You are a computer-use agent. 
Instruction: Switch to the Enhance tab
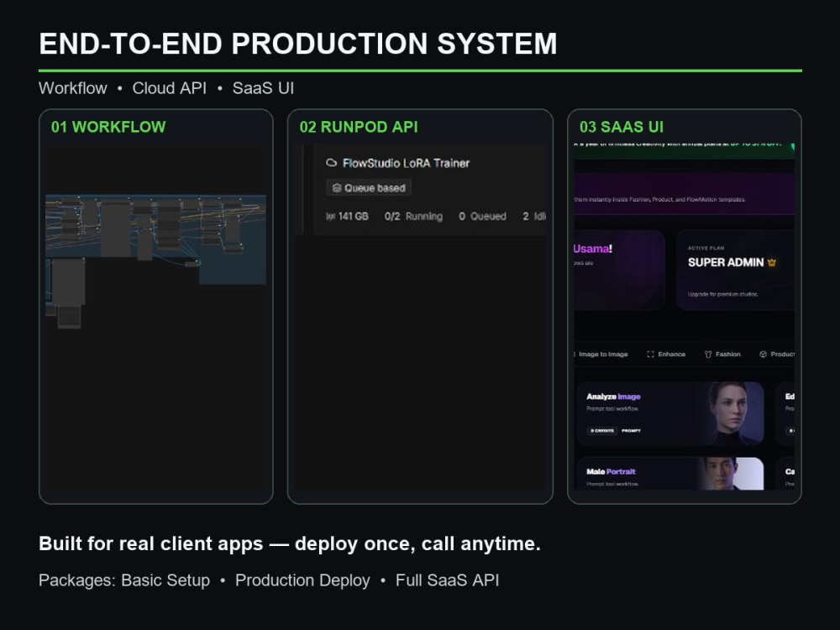click(x=666, y=354)
